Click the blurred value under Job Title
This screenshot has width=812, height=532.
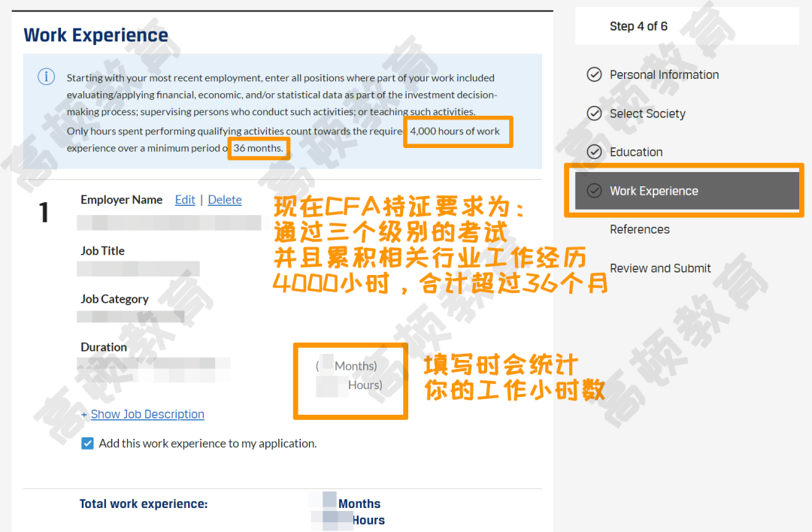point(139,269)
